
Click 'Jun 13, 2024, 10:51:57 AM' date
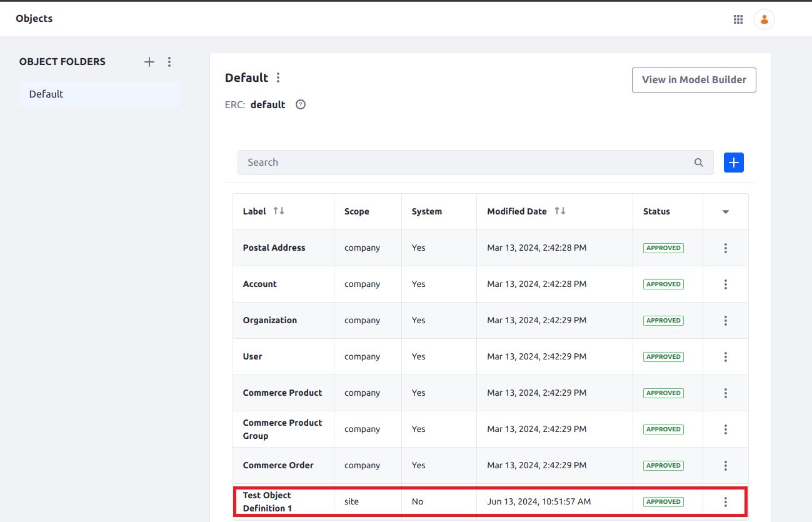click(539, 501)
